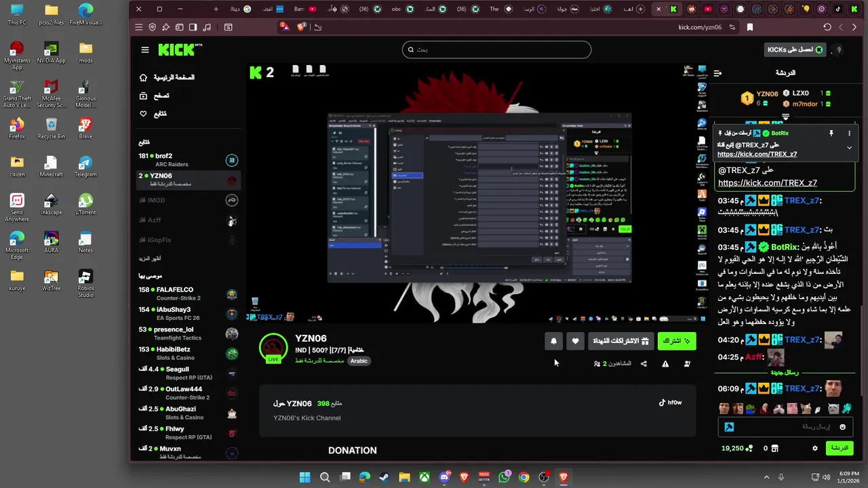
Task: Click new messages divider رسائل جديدة
Action: pos(785,372)
